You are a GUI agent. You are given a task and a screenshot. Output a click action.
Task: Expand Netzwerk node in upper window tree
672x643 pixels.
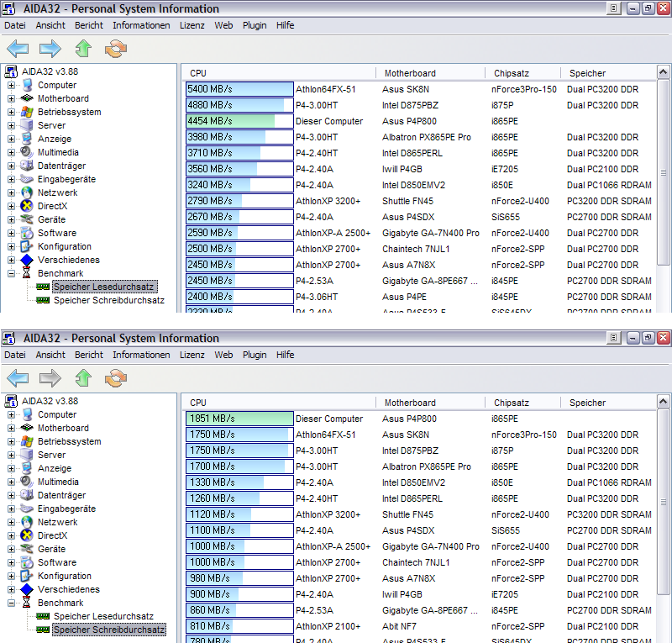pyautogui.click(x=11, y=192)
